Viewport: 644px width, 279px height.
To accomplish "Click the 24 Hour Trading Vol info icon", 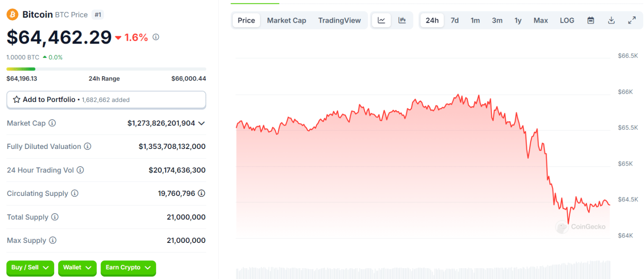I will (80, 170).
